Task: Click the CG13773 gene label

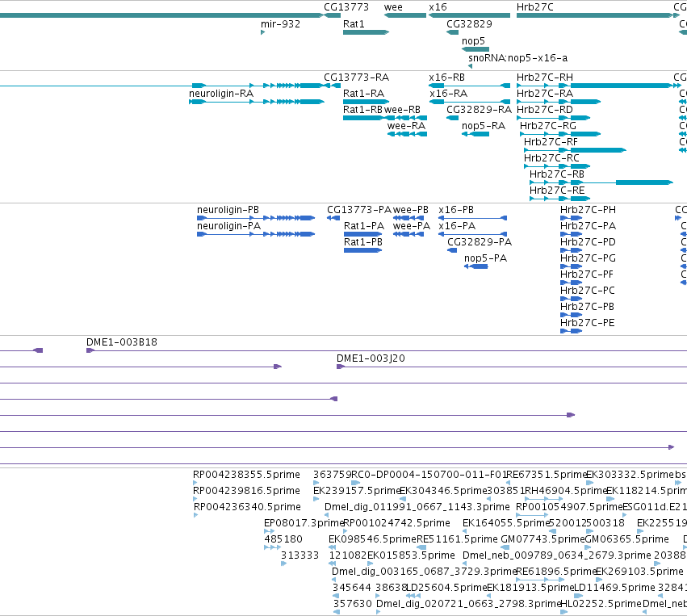Action: click(346, 7)
